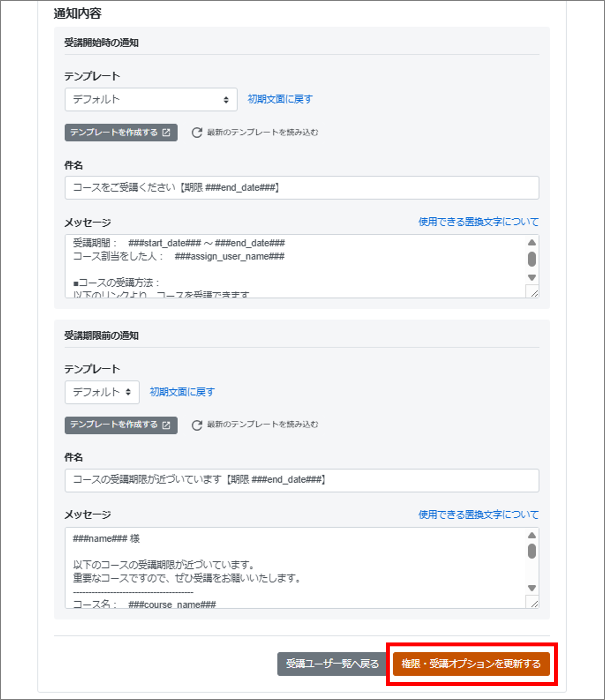
Task: Click external-link icon on second テンプレートを作成する button
Action: pos(166,425)
